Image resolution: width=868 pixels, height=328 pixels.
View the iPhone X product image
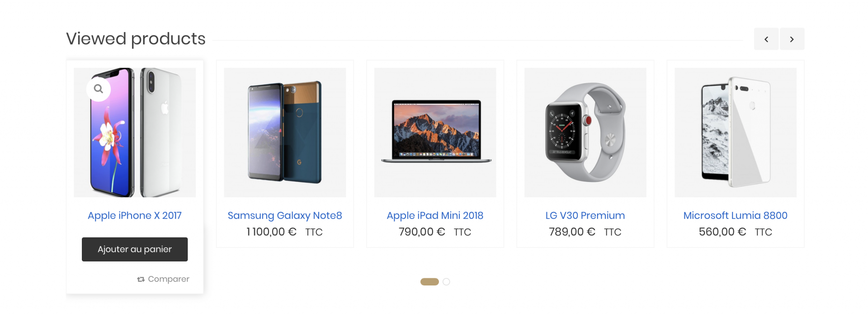[x=135, y=133]
